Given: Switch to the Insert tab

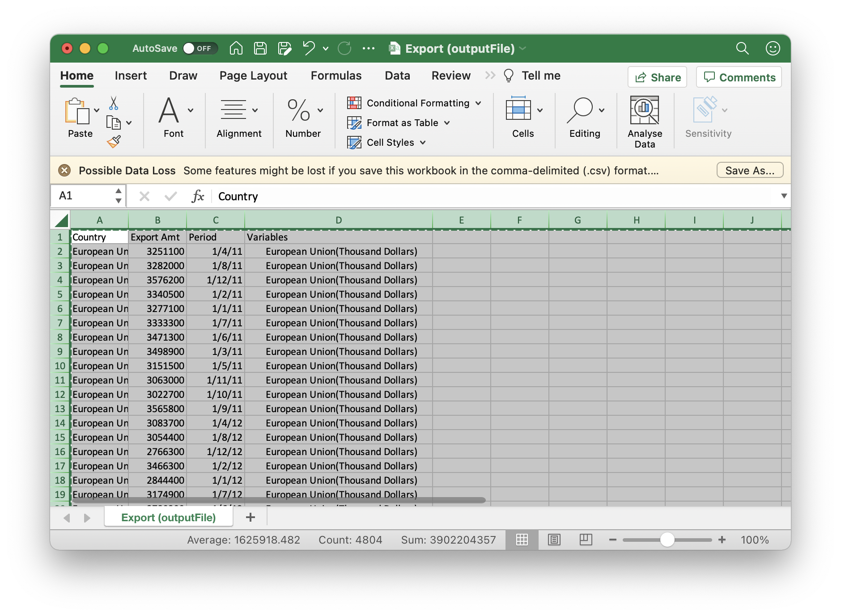Looking at the screenshot, I should coord(131,76).
